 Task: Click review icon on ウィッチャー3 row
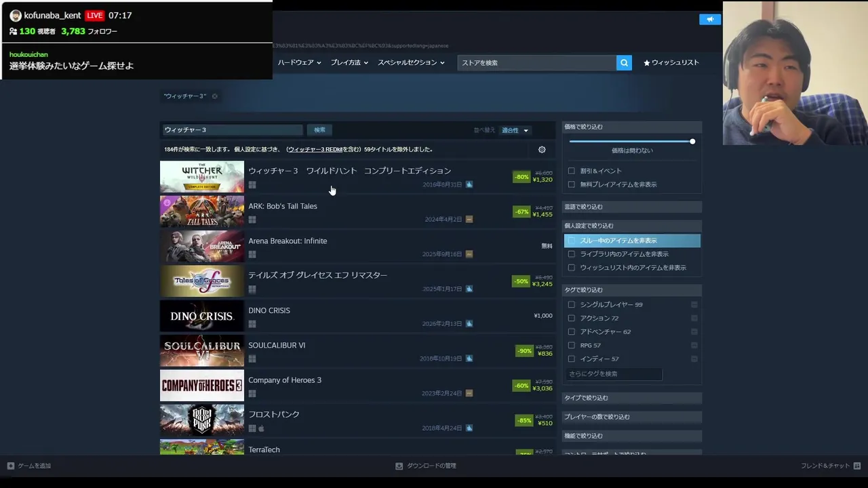tap(469, 184)
